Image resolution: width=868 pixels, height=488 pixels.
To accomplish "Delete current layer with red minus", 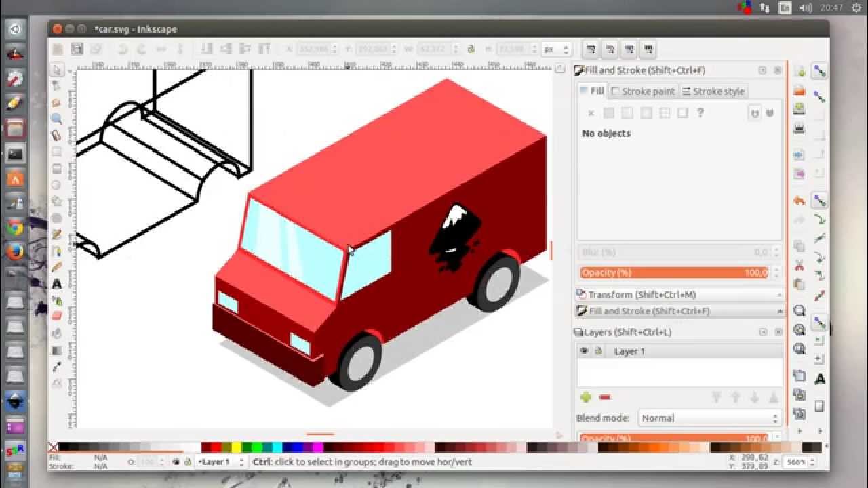I will [605, 397].
